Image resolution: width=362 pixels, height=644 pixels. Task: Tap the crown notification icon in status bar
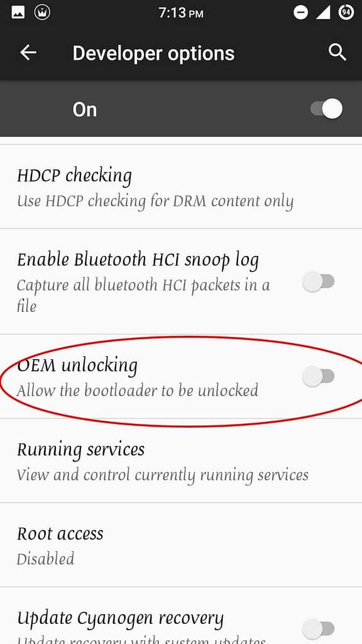42,13
